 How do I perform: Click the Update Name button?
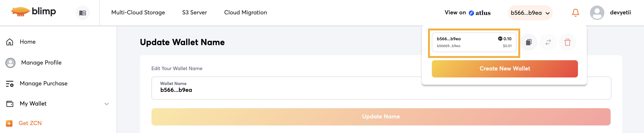pyautogui.click(x=381, y=117)
